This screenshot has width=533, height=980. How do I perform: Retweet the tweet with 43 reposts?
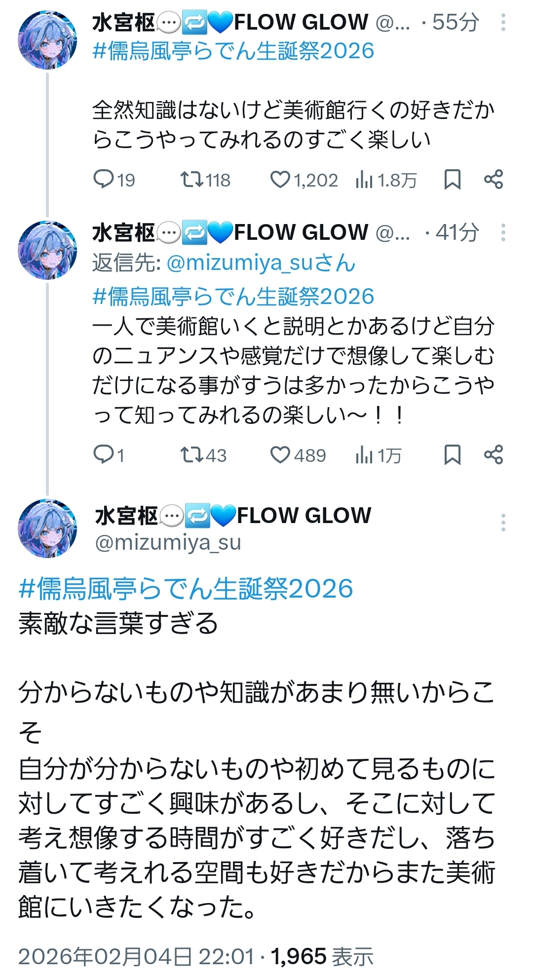[x=203, y=454]
